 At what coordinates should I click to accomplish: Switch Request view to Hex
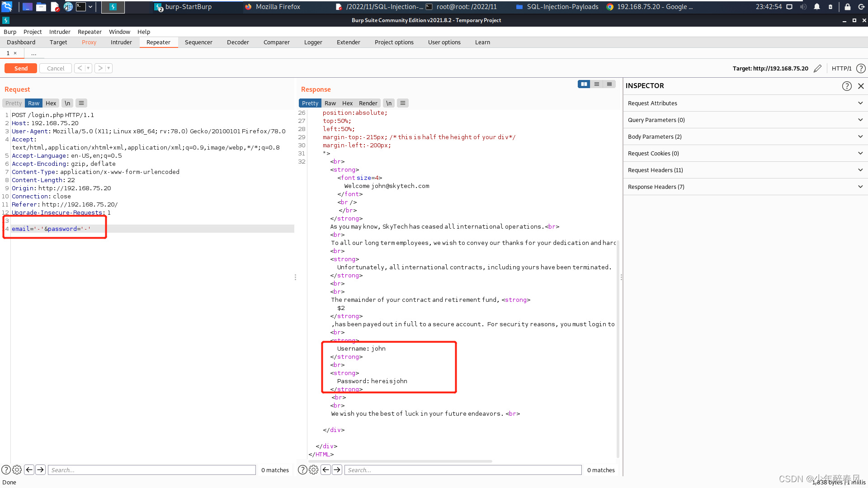click(x=51, y=103)
